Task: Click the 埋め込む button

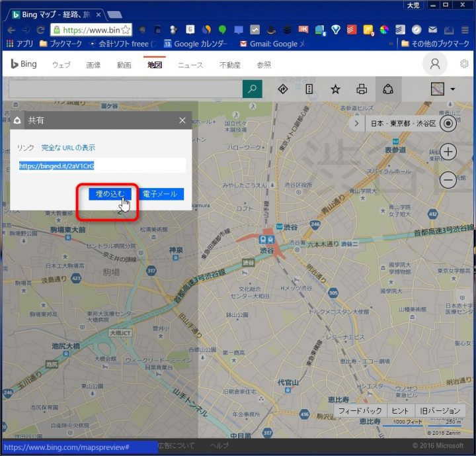Action: click(110, 194)
